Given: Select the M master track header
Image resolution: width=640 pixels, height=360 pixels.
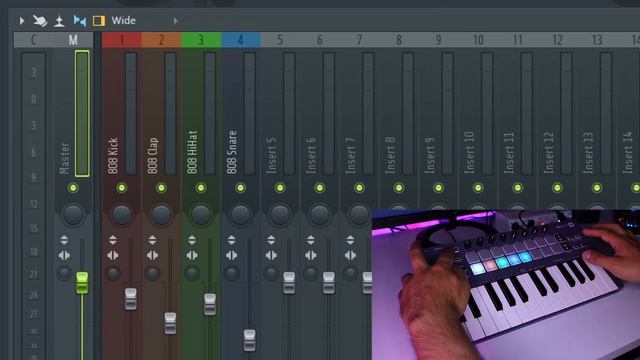Looking at the screenshot, I should [x=73, y=40].
